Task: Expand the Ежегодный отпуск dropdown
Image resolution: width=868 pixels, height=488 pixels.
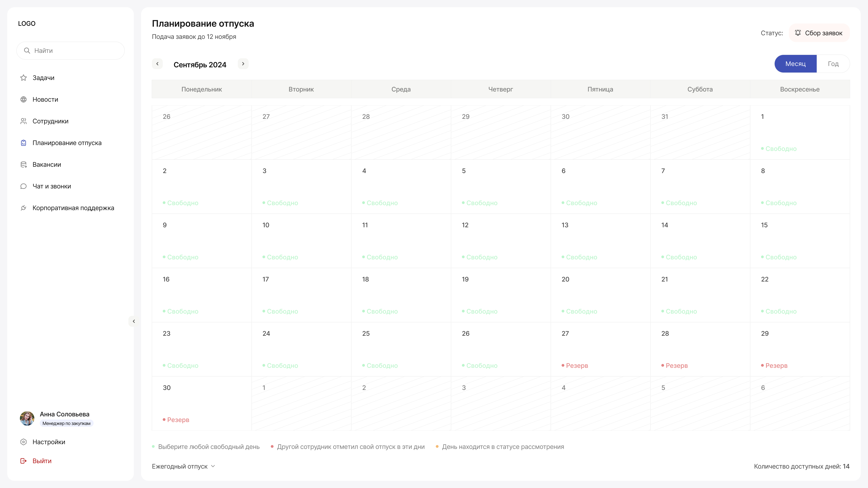Action: [184, 467]
